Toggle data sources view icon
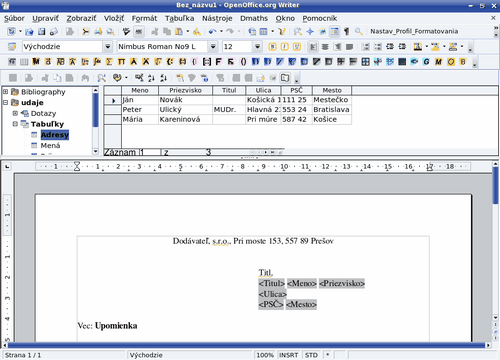Screen dimensions: 500x360 click(334, 32)
